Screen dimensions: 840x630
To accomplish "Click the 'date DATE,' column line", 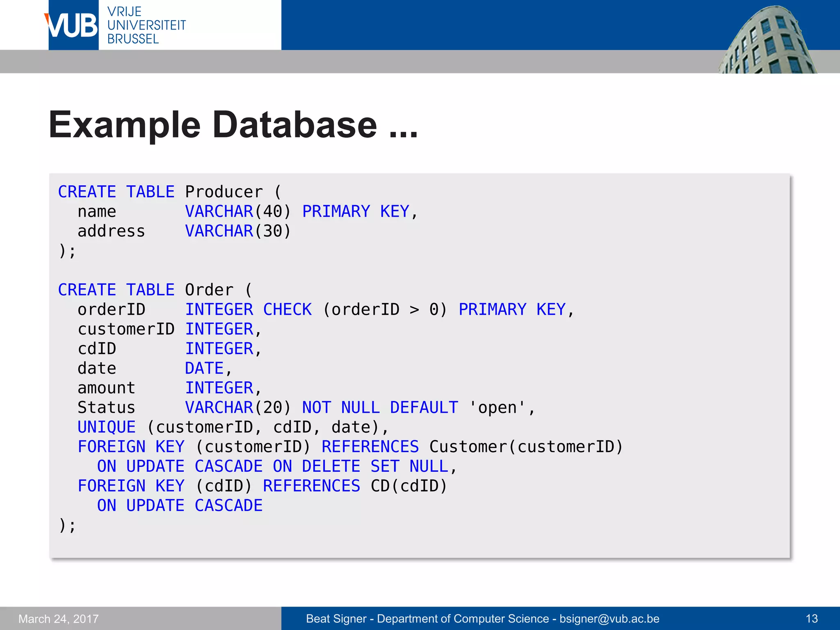I will [x=155, y=368].
